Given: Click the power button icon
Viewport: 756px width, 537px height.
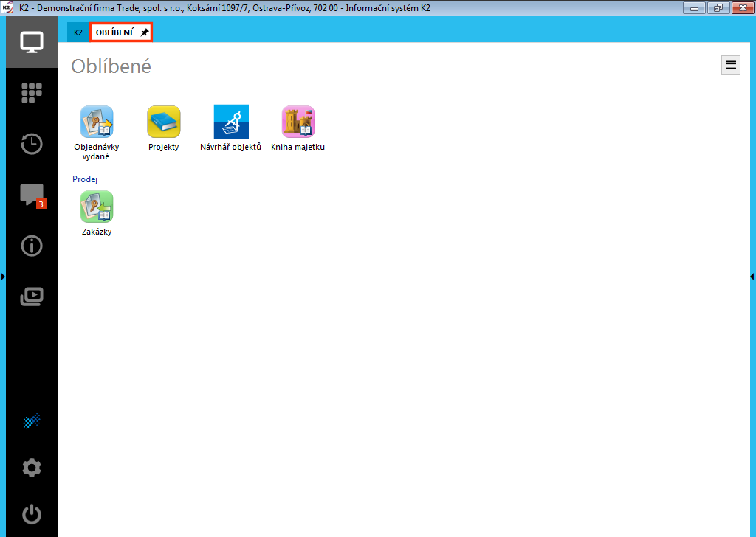Looking at the screenshot, I should pos(31,514).
